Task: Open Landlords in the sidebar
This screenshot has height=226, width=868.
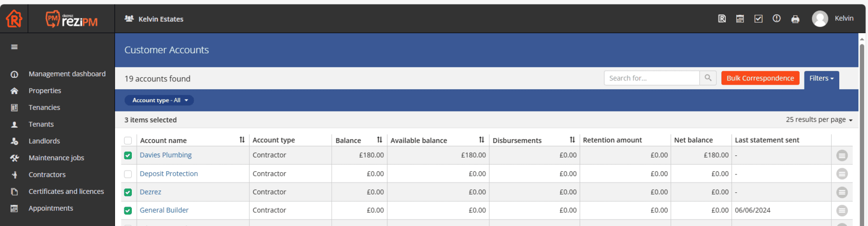Action: coord(44,141)
